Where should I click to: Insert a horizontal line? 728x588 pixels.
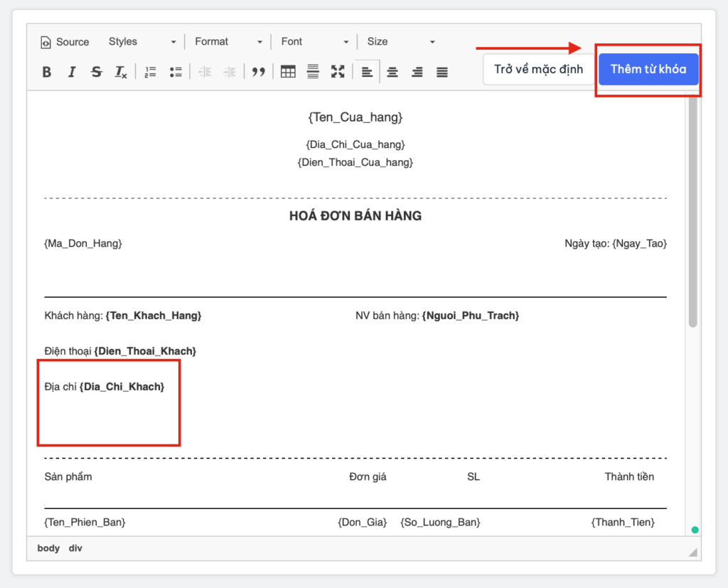click(x=313, y=72)
